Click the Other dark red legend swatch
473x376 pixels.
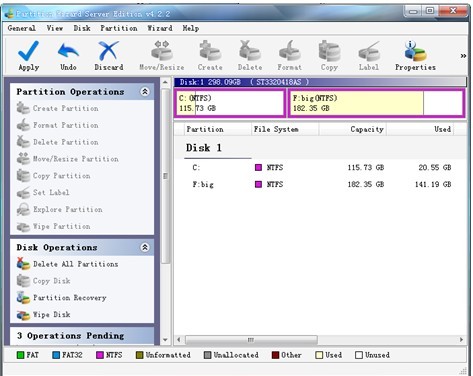pyautogui.click(x=275, y=355)
